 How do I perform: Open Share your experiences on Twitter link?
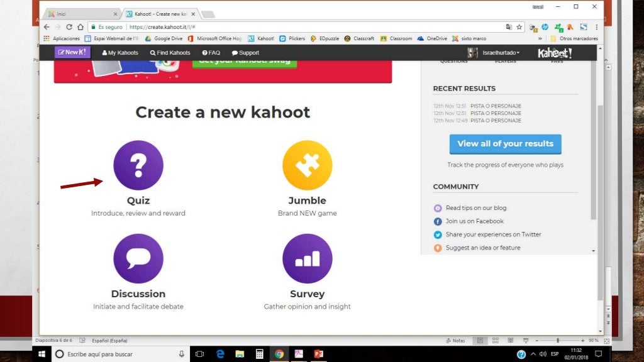pos(493,234)
